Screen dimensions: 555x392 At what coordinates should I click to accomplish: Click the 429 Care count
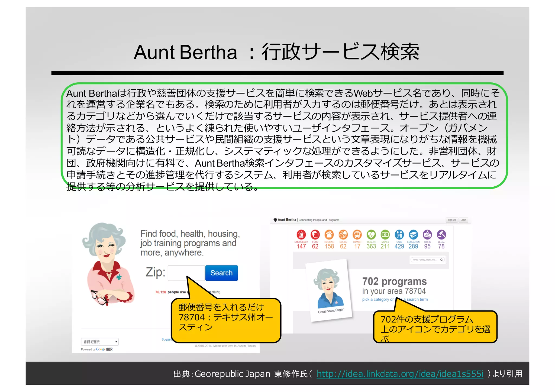click(399, 246)
